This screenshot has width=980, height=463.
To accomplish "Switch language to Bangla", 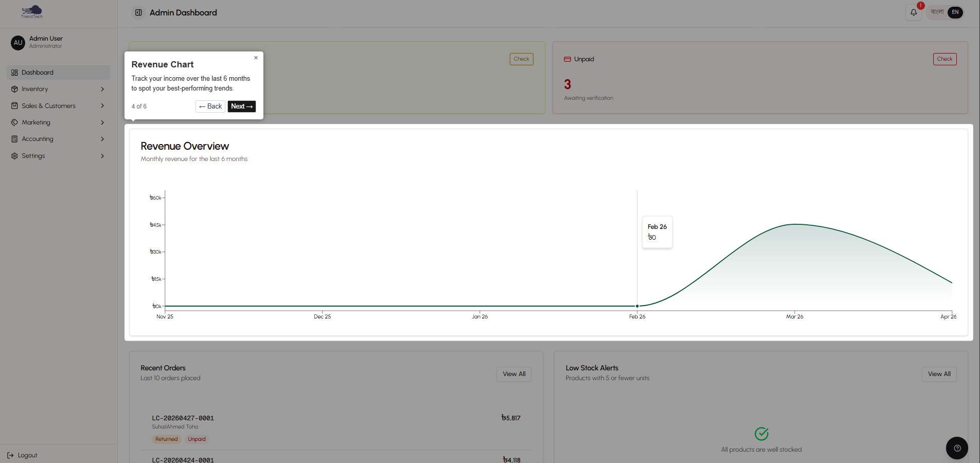I will (937, 12).
